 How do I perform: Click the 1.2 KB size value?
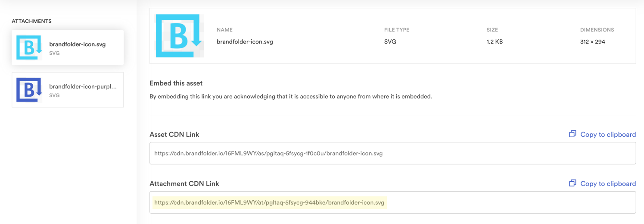pyautogui.click(x=495, y=42)
